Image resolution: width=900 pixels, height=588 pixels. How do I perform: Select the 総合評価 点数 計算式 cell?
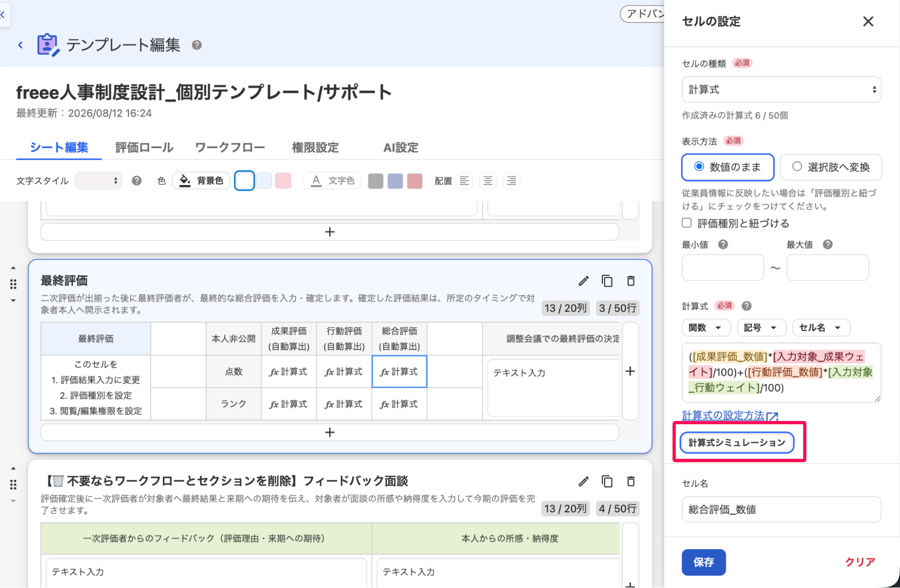point(399,371)
